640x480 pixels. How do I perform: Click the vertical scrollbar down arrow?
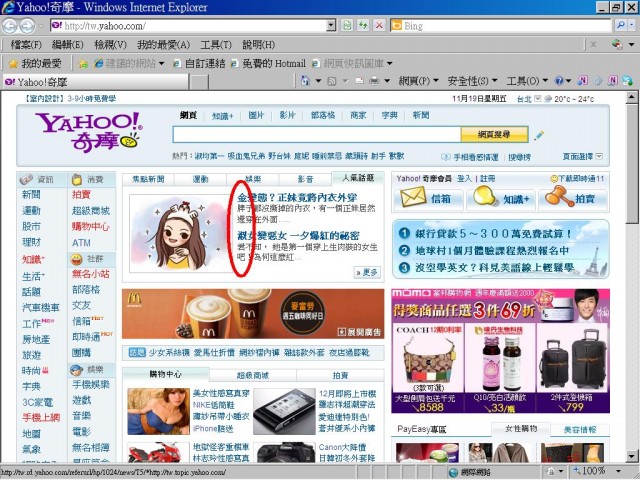click(632, 456)
